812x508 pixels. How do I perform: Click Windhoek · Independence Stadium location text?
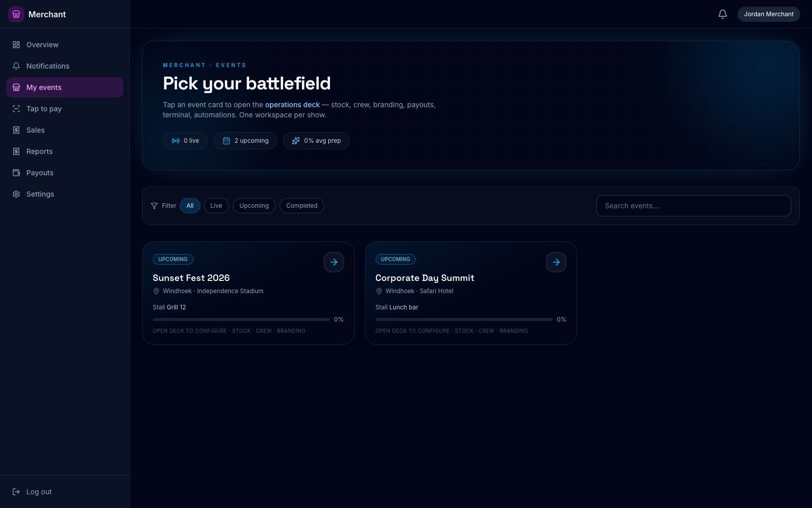(213, 291)
